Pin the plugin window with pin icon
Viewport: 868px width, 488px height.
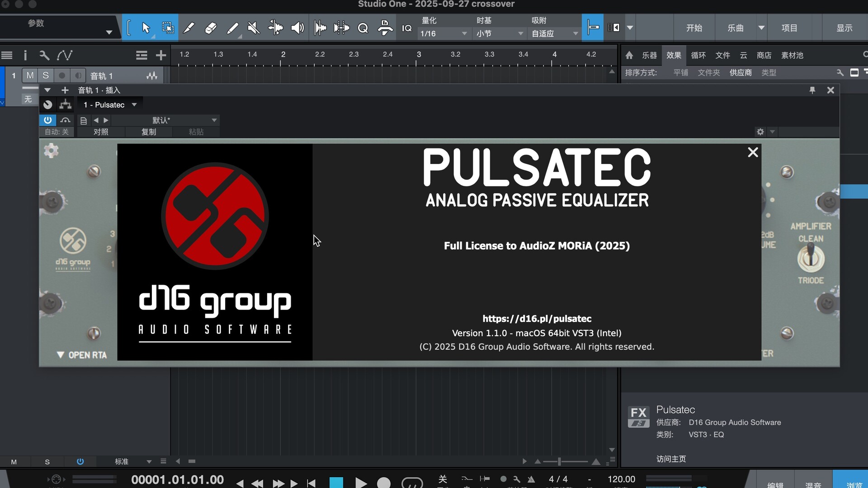[812, 90]
